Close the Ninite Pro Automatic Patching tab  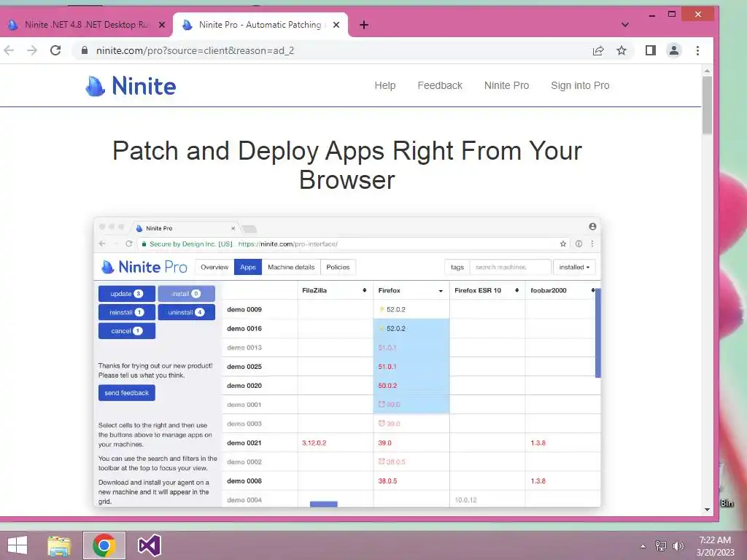336,25
